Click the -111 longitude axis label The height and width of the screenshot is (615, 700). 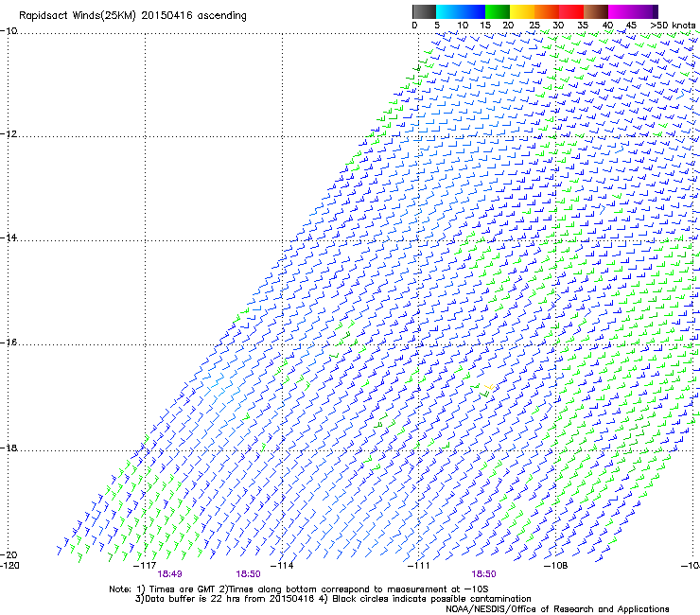tap(419, 566)
